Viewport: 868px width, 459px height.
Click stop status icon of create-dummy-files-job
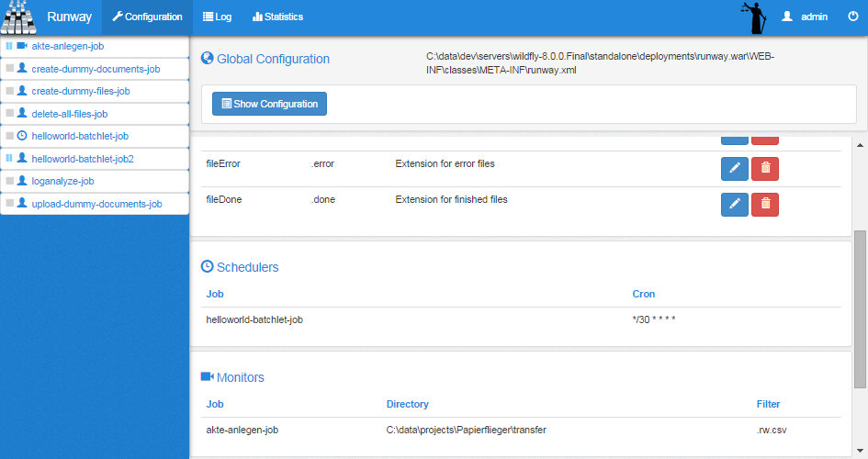pos(9,91)
